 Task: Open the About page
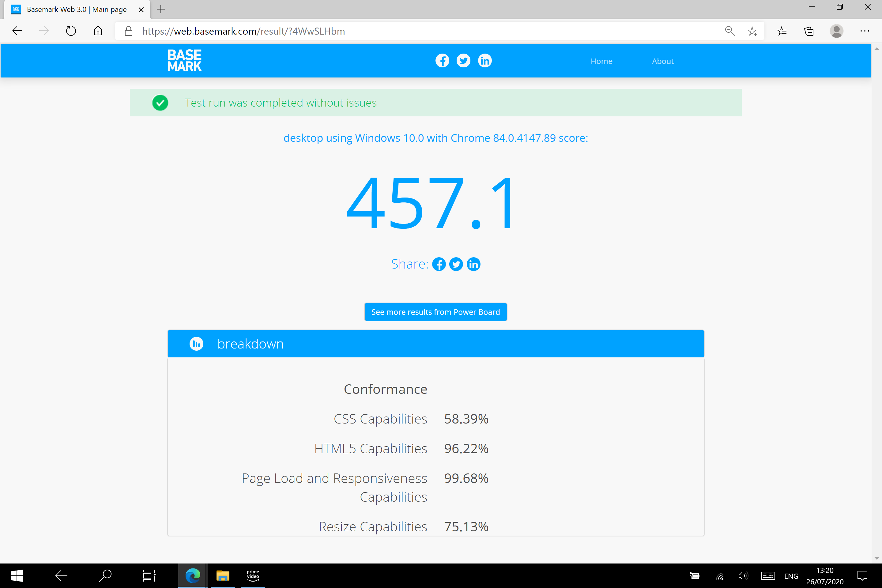pos(663,61)
